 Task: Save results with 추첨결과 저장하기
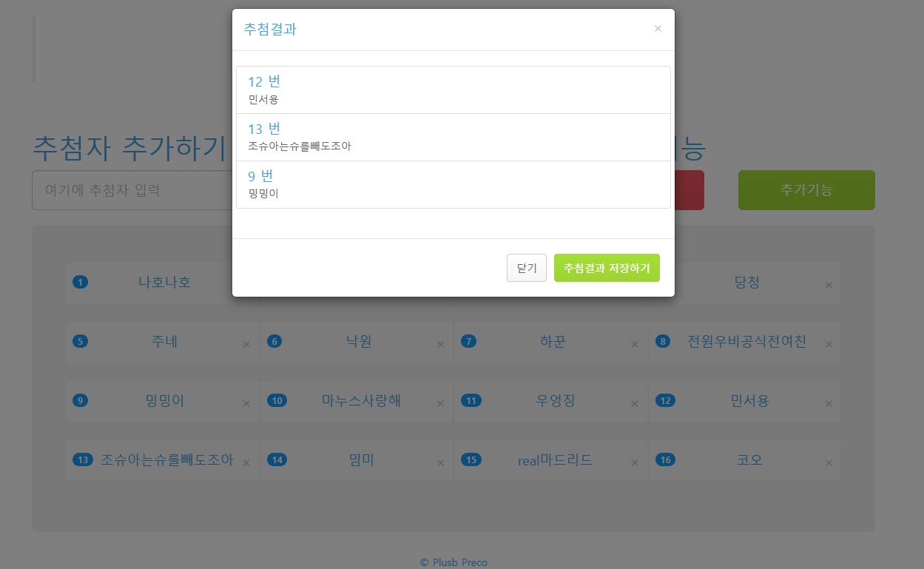tap(606, 268)
